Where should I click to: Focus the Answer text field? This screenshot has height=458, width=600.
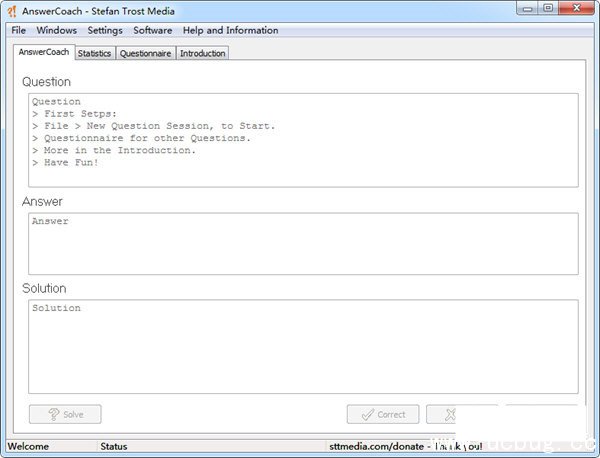pyautogui.click(x=302, y=243)
